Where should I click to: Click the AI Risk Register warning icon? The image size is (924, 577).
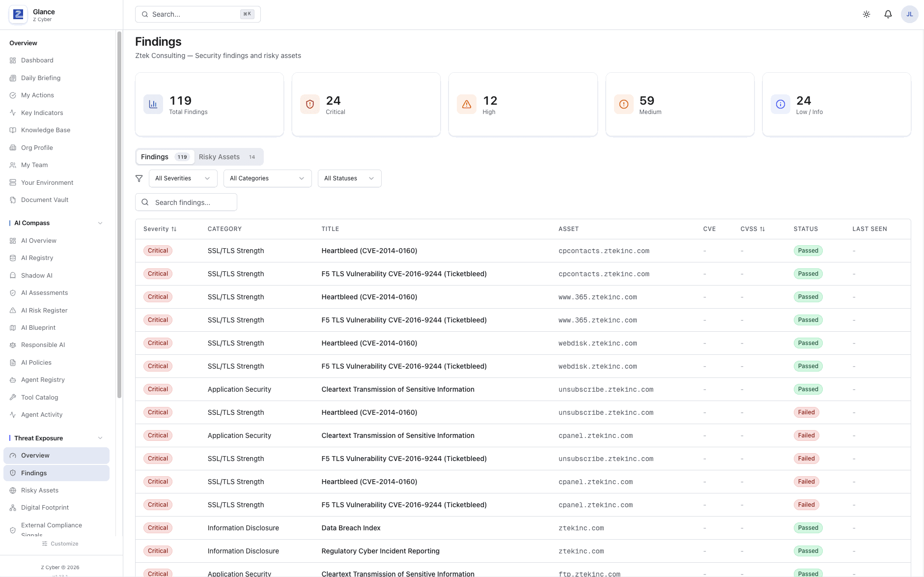pyautogui.click(x=13, y=311)
